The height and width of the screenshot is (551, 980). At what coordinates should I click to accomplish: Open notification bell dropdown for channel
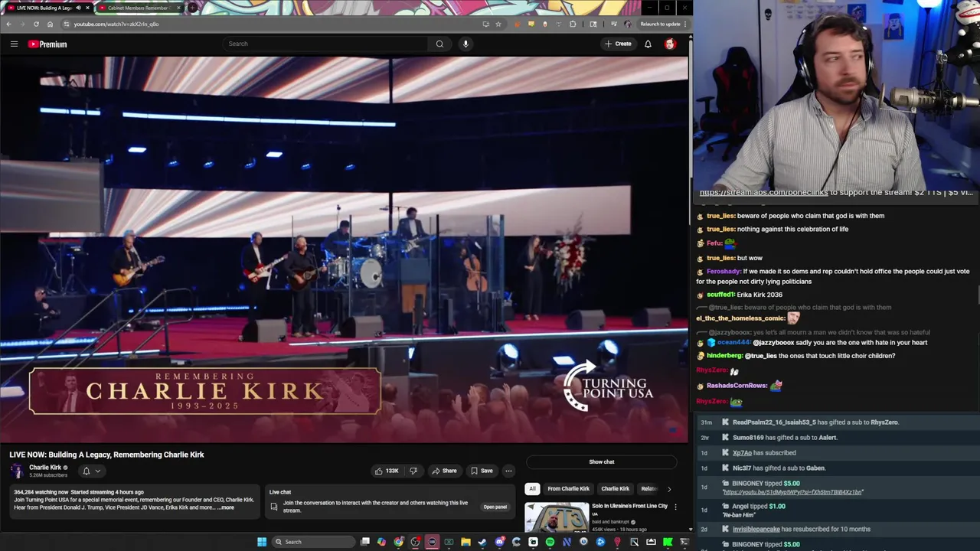[91, 471]
